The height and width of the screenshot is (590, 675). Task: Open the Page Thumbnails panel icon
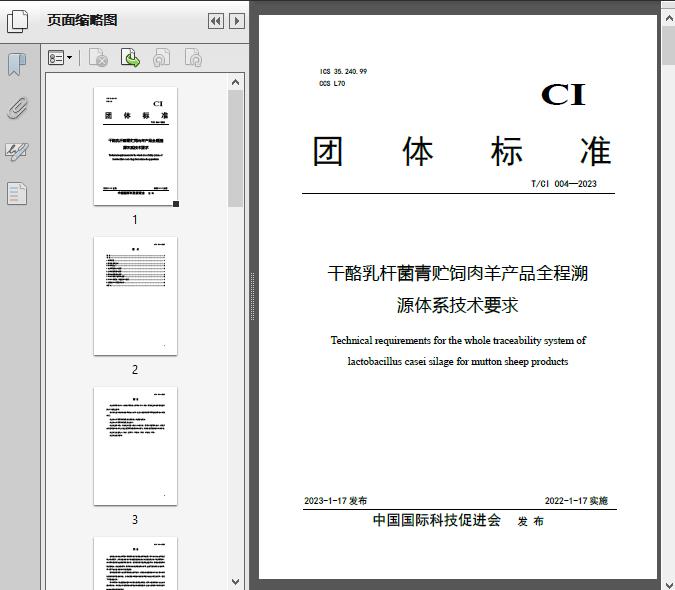click(x=17, y=21)
